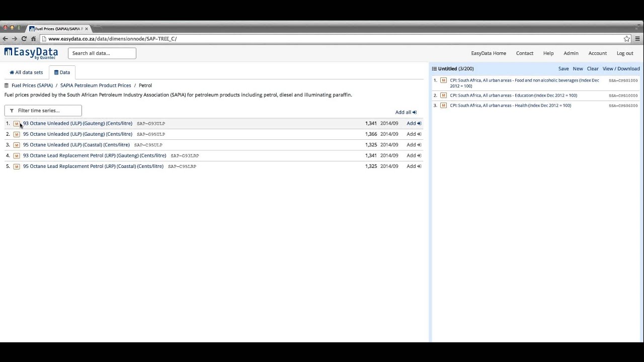Image resolution: width=644 pixels, height=362 pixels.
Task: Log out of EasyData
Action: point(625,53)
